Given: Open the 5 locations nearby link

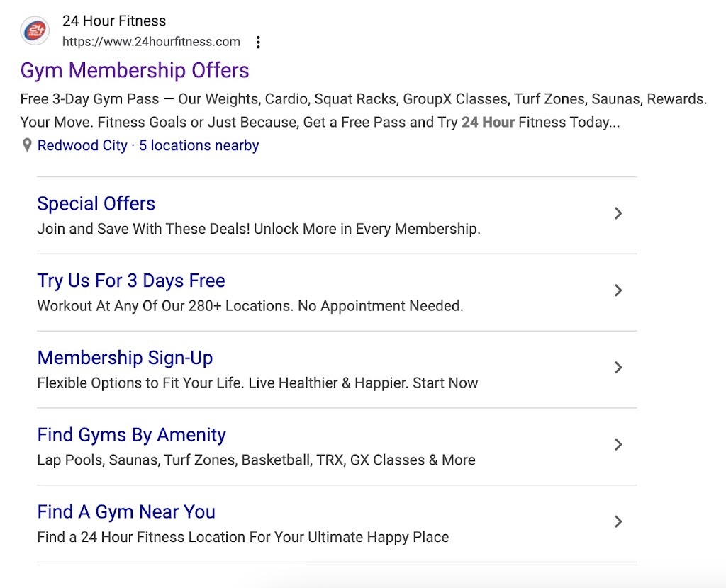Looking at the screenshot, I should [199, 146].
